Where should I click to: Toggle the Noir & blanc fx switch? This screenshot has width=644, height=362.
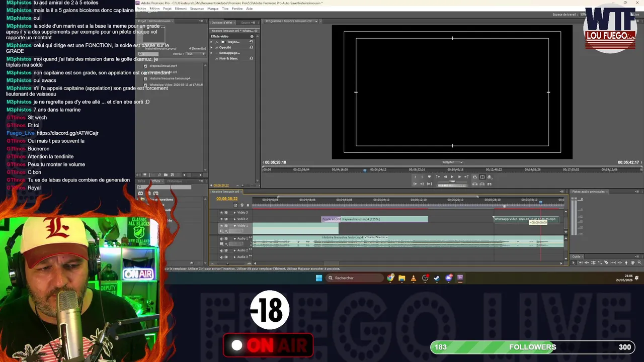pyautogui.click(x=217, y=59)
